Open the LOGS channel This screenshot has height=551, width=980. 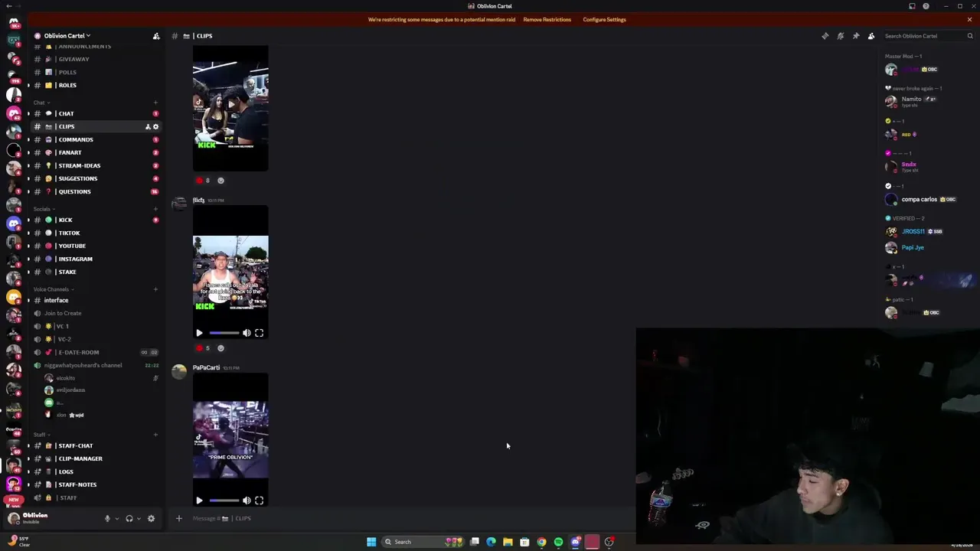pos(96,471)
